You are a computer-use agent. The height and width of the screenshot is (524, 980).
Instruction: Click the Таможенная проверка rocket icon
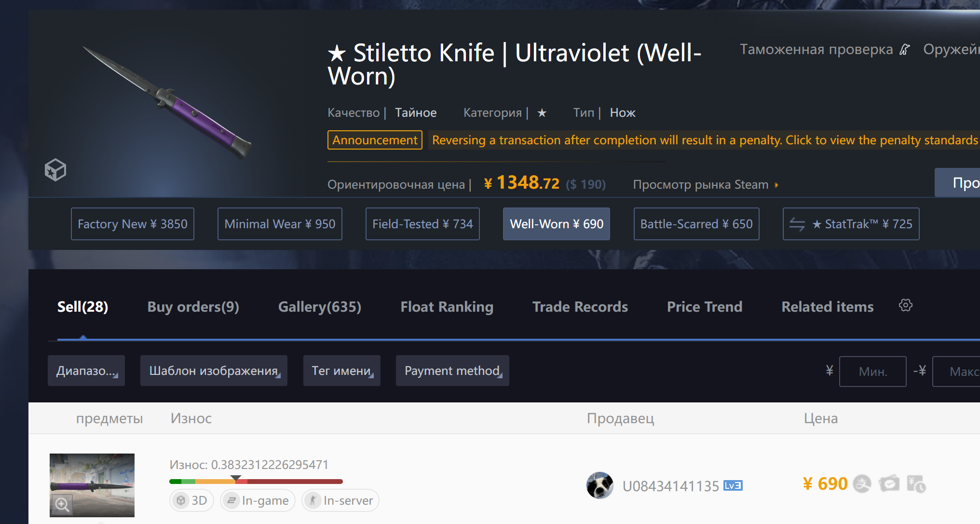tap(905, 49)
